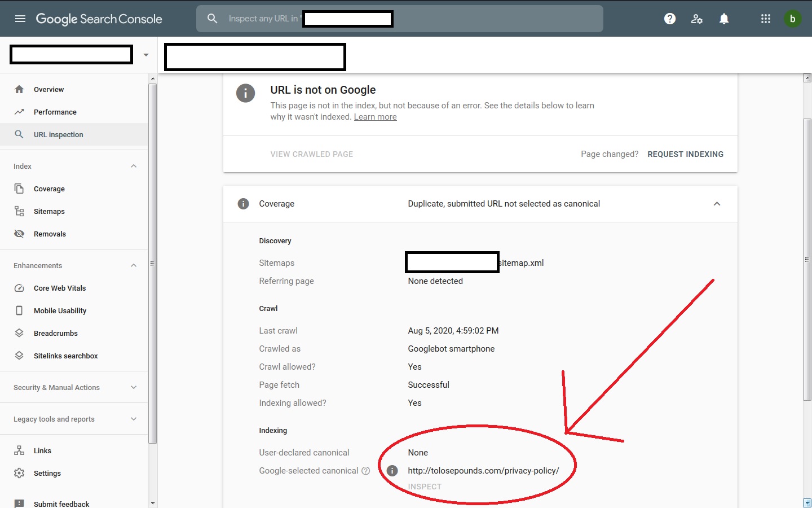Open Breadcrumbs enhancement report
The height and width of the screenshot is (508, 812).
pos(74,333)
